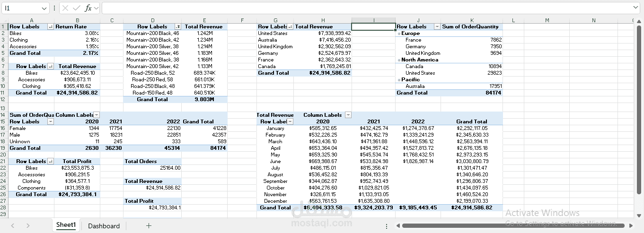Click the Name Box showing I1
Screen dimensions: 644x233
[21, 8]
